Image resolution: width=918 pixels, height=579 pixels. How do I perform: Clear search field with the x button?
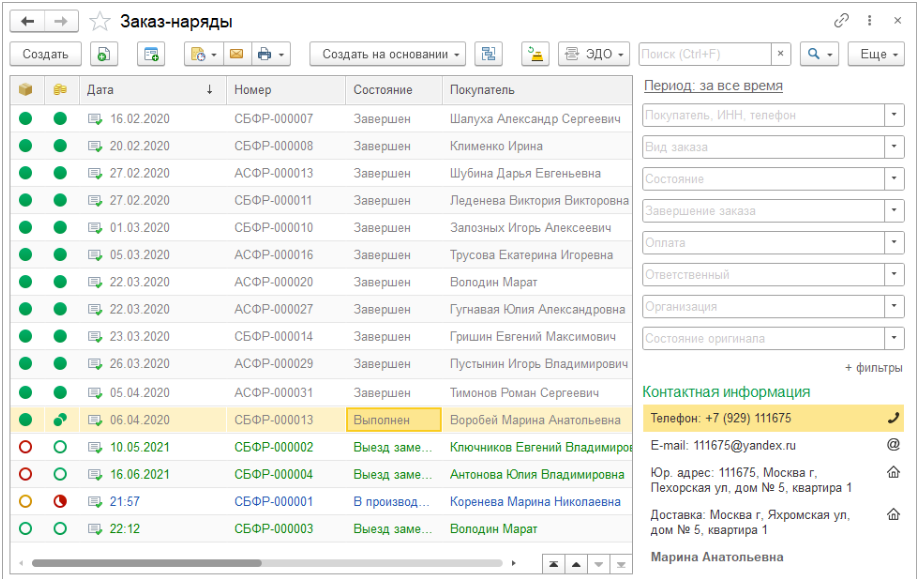pos(781,54)
